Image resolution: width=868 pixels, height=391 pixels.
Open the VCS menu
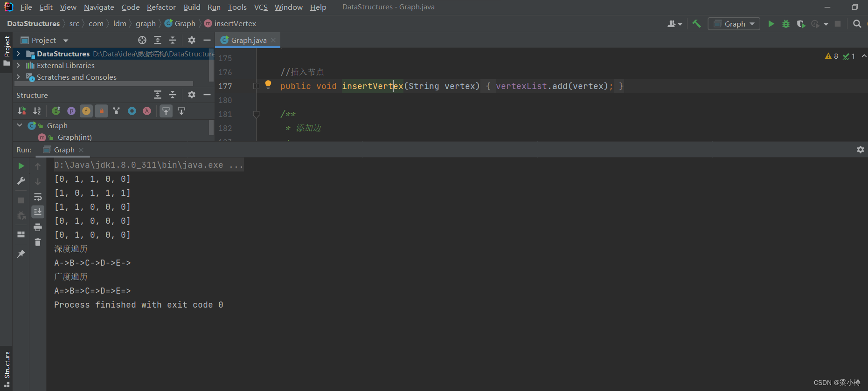[x=261, y=7]
